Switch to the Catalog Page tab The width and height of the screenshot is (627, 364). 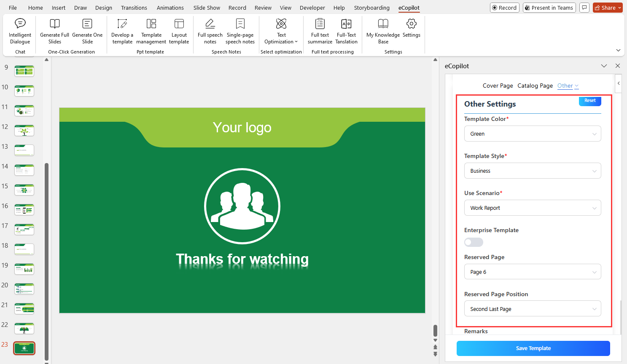535,86
